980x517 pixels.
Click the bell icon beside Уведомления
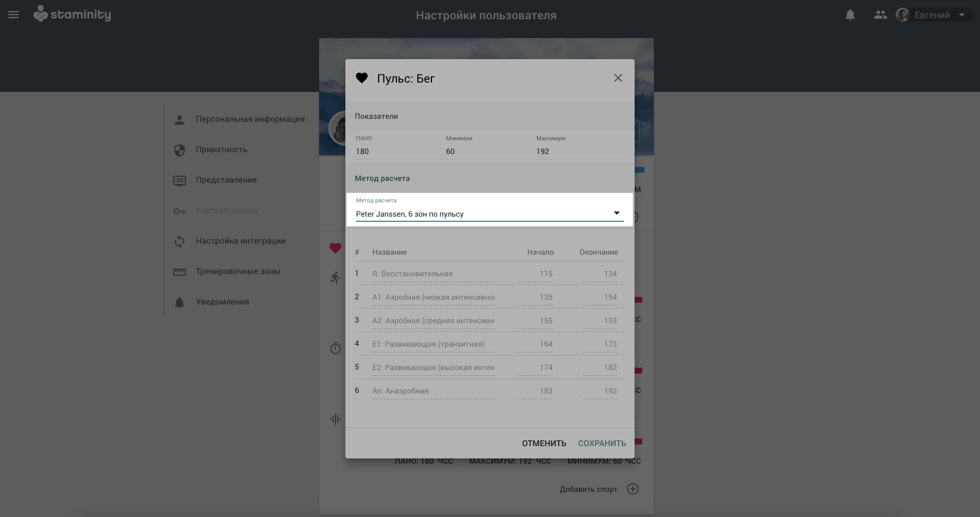tap(180, 302)
